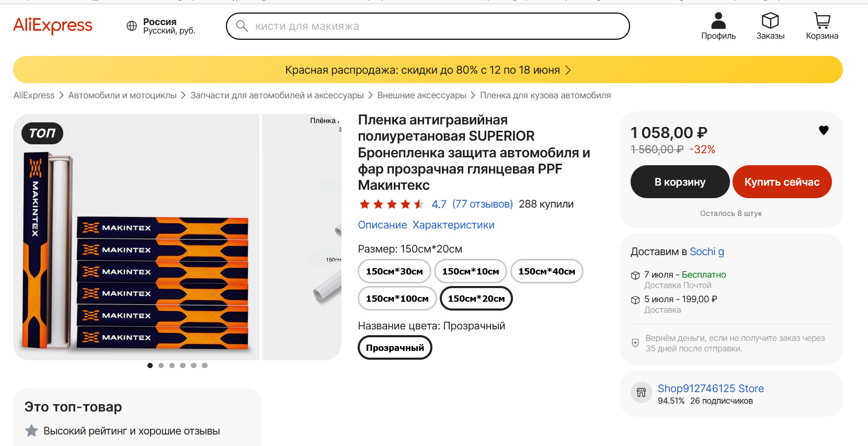
Task: Click the search magnifier icon
Action: (242, 26)
